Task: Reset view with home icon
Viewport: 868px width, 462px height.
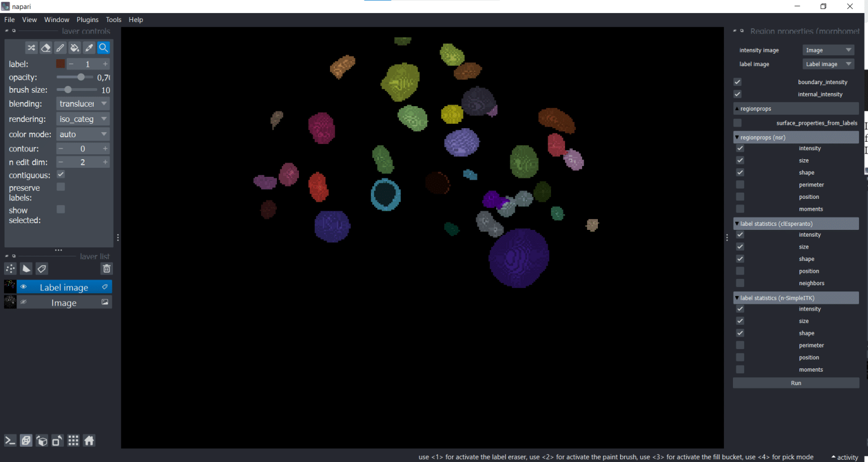Action: (x=89, y=441)
